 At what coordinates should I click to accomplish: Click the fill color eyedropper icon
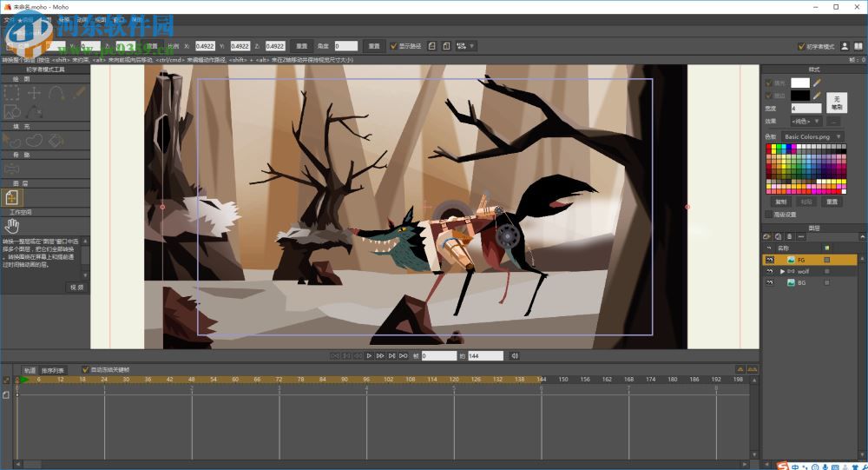[817, 83]
